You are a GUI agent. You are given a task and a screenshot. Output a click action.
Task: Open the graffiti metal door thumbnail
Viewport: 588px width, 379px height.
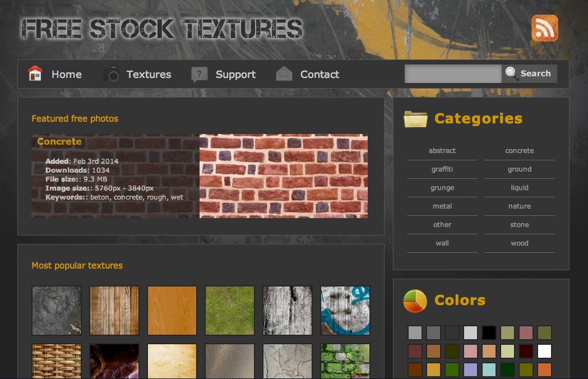coord(345,311)
